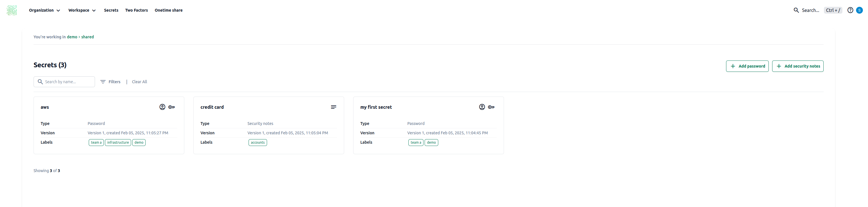Open the Organization dropdown menu

pyautogui.click(x=44, y=11)
